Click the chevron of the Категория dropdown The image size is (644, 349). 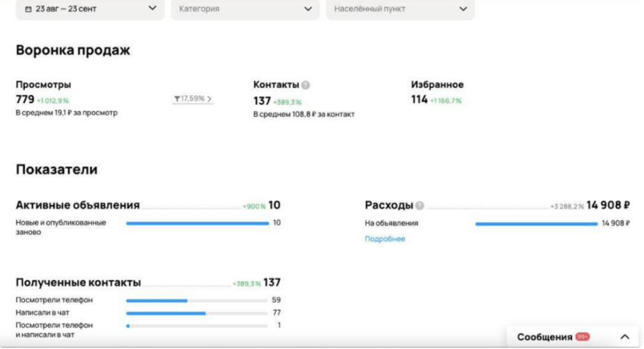click(x=308, y=8)
